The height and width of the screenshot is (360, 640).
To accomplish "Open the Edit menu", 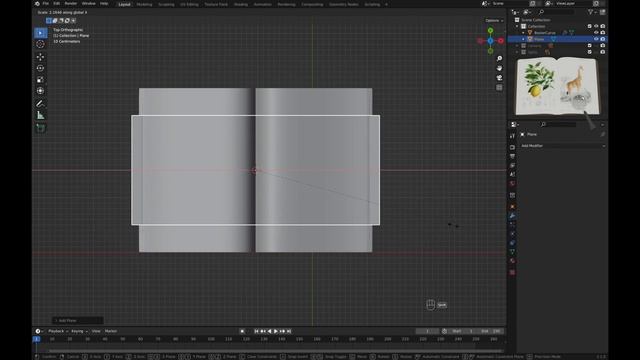I will point(57,4).
